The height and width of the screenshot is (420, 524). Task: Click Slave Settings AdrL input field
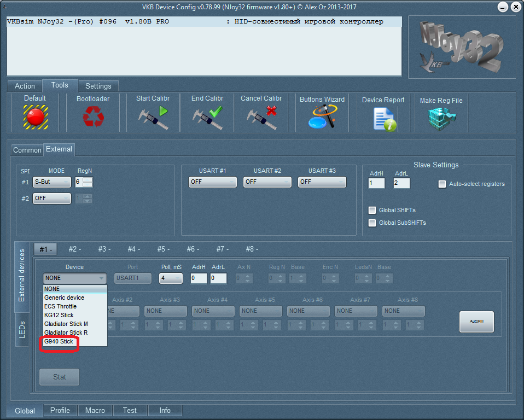401,183
